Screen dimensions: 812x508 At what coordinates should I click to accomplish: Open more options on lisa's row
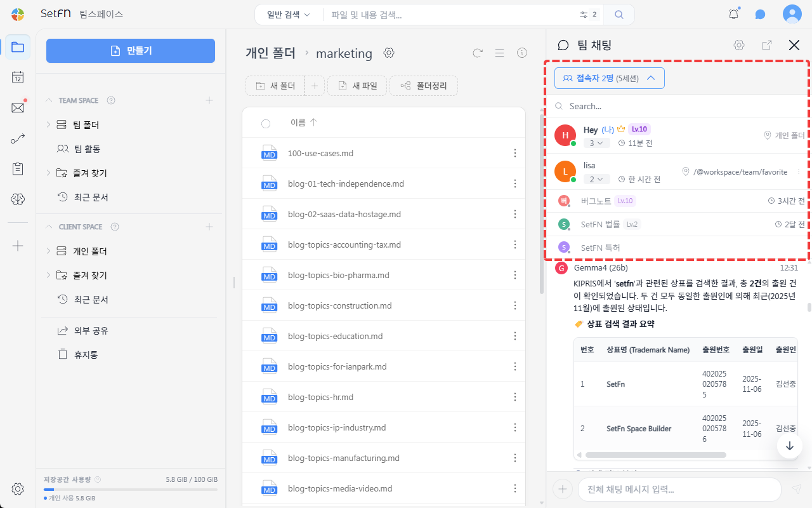(799, 172)
